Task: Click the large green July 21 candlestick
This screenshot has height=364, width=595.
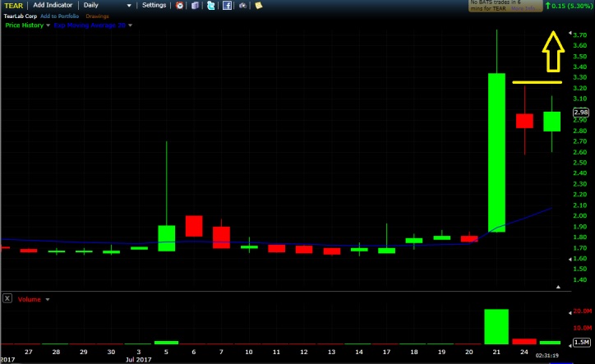Action: point(496,152)
